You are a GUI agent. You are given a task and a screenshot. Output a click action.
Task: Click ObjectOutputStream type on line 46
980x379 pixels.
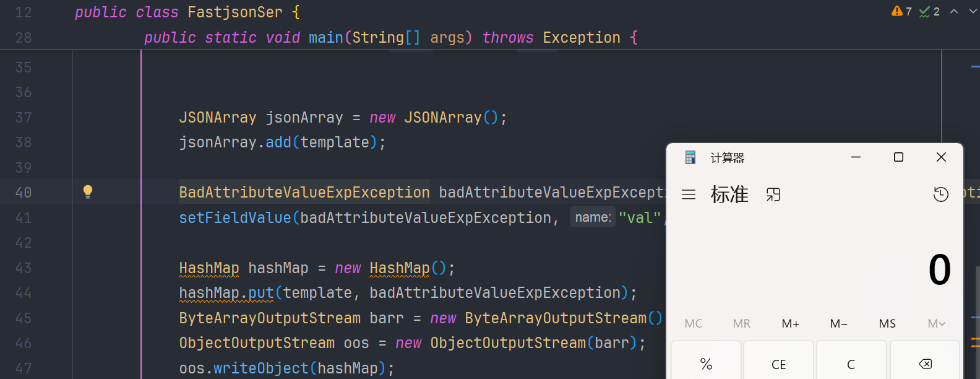[256, 343]
